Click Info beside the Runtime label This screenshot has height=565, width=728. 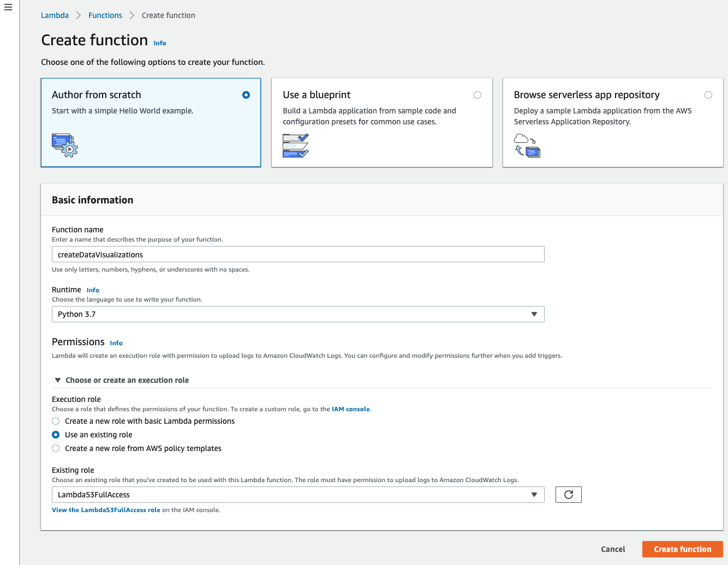click(93, 290)
